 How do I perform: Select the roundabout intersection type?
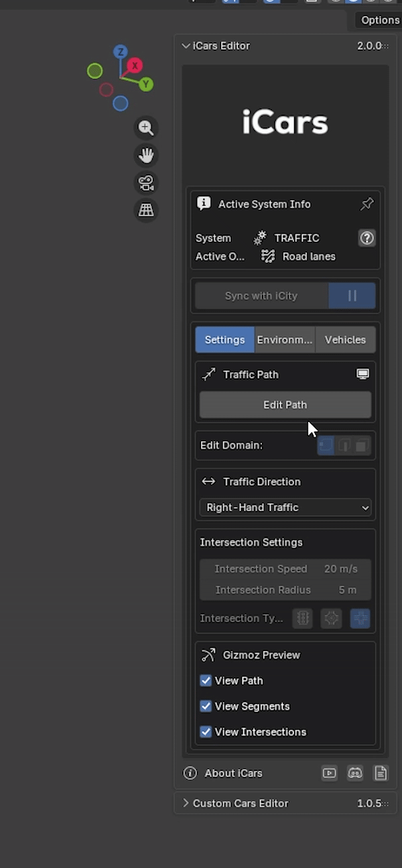pyautogui.click(x=331, y=618)
